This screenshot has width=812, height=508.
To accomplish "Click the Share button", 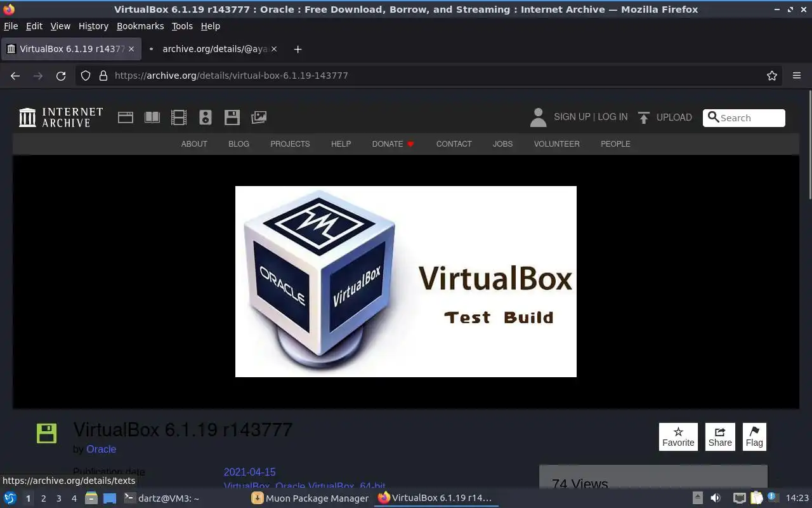I will point(720,437).
